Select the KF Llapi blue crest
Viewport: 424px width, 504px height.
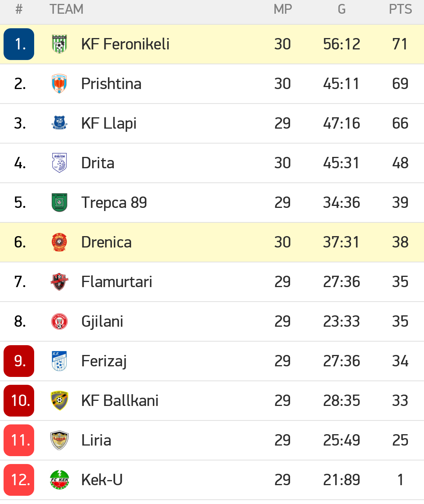click(60, 123)
